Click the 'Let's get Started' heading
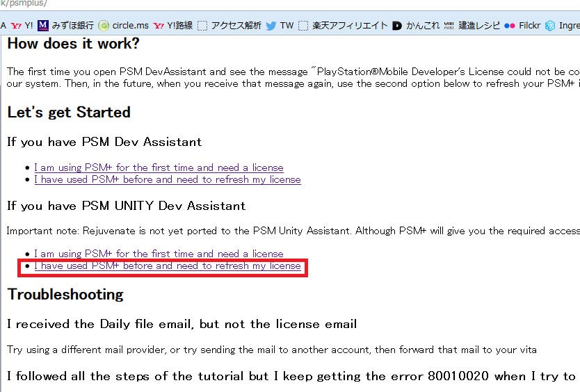The width and height of the screenshot is (580, 392). click(69, 113)
